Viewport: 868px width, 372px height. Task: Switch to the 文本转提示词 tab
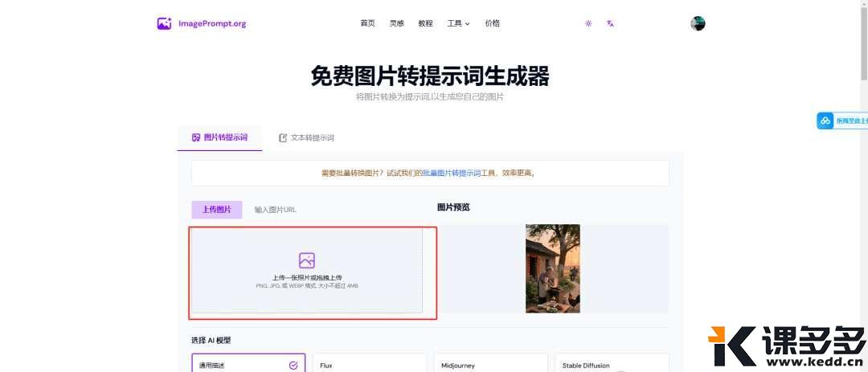click(x=307, y=138)
